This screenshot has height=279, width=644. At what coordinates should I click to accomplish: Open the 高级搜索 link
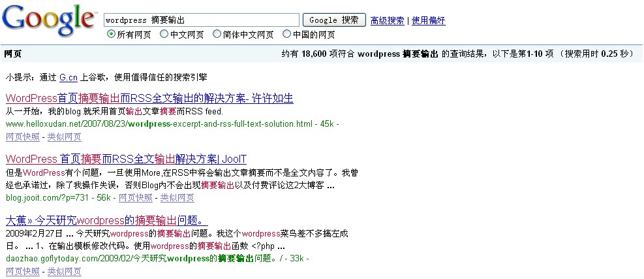[387, 20]
